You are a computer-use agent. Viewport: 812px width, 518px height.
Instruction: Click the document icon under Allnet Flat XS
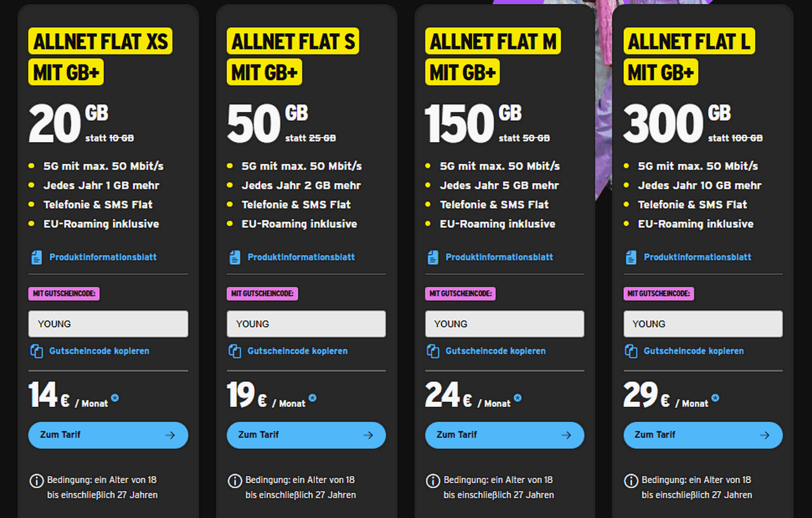pyautogui.click(x=37, y=257)
